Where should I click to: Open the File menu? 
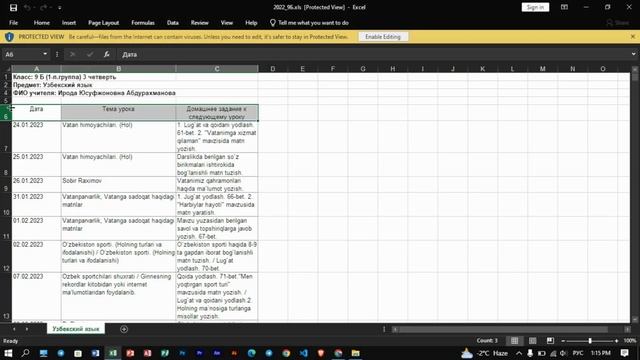click(x=13, y=23)
